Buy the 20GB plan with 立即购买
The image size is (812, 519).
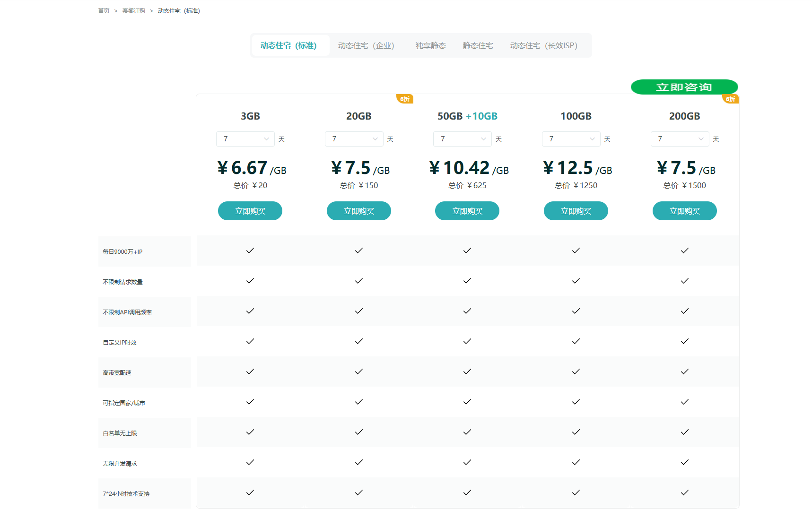359,211
